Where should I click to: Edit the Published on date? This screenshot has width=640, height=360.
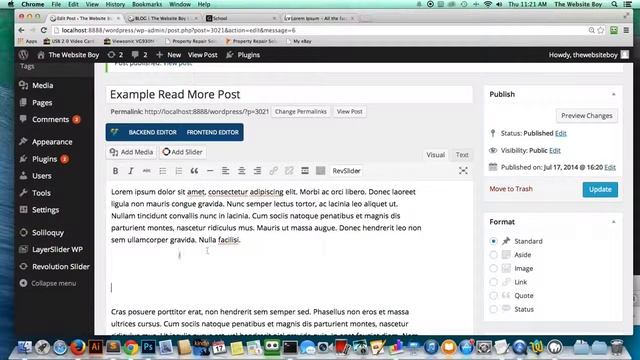pos(610,167)
